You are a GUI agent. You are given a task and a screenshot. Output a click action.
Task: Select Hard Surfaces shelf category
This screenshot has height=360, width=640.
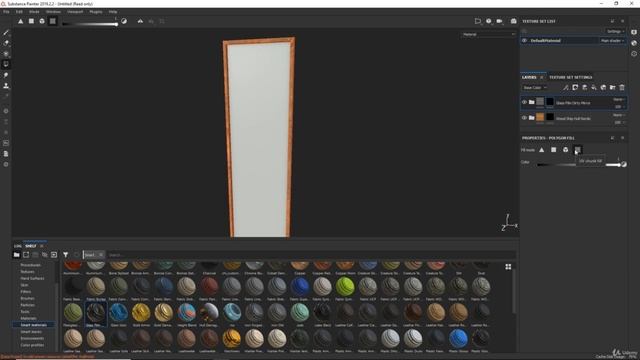[32, 278]
